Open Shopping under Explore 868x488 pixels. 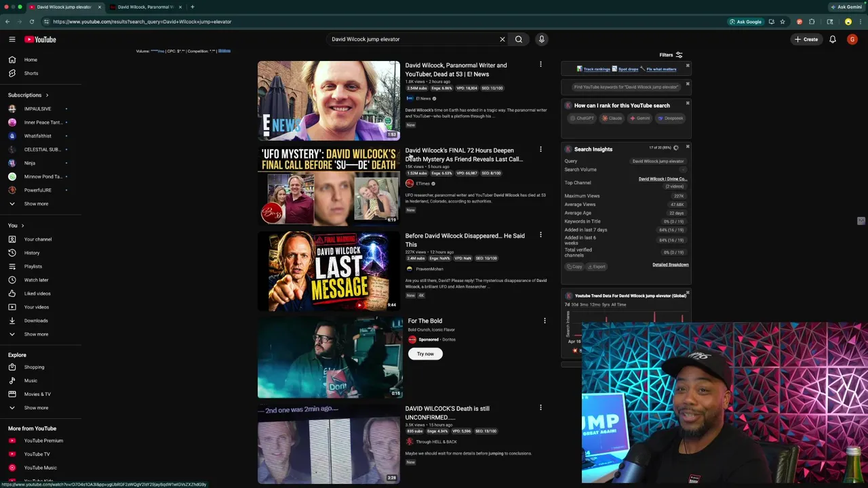click(x=34, y=367)
